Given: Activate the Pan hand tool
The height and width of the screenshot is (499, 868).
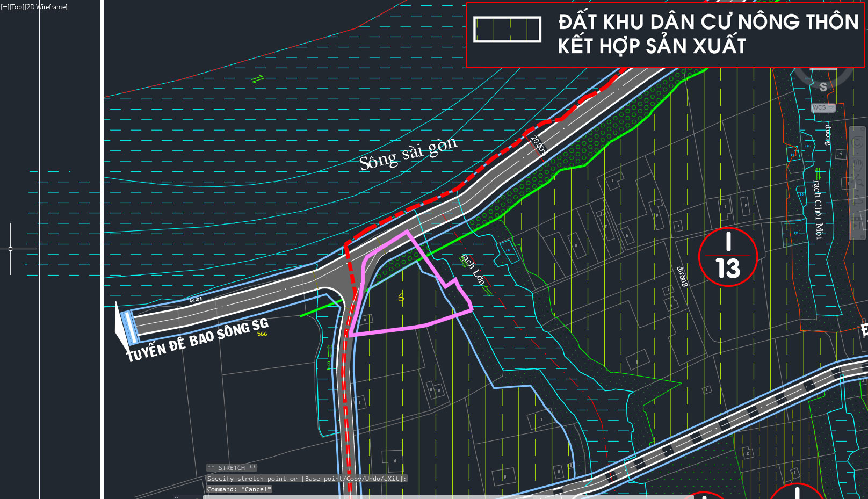Looking at the screenshot, I should pyautogui.click(x=857, y=165).
